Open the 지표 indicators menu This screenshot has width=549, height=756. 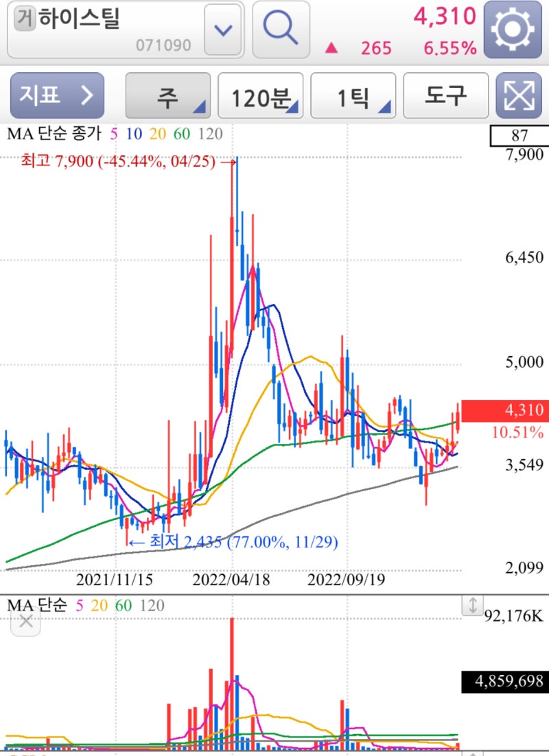click(x=58, y=95)
